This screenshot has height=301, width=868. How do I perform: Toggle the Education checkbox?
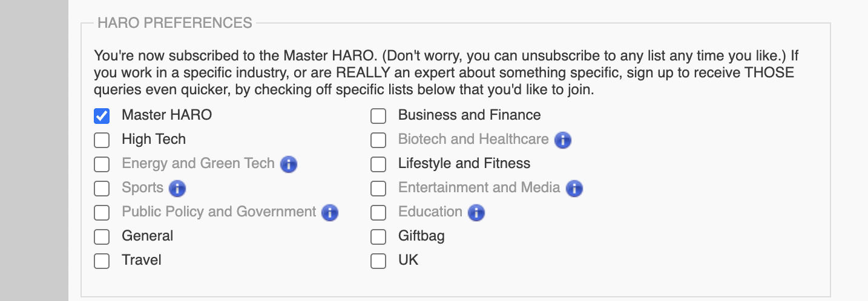pos(378,213)
